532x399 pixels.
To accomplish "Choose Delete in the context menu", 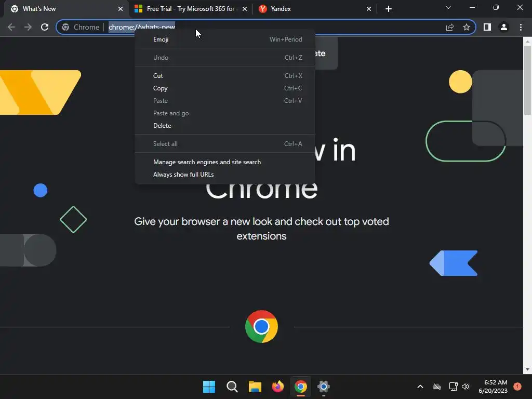I will coord(225,126).
